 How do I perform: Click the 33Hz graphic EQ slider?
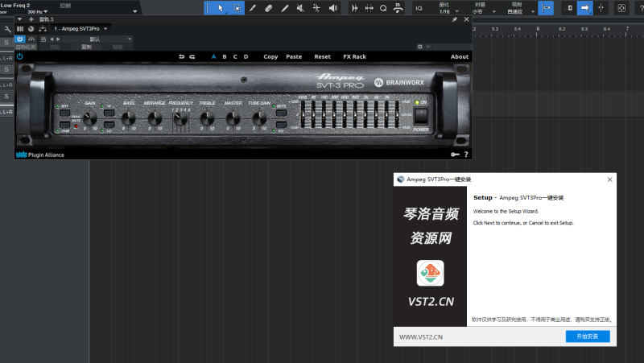pos(303,113)
